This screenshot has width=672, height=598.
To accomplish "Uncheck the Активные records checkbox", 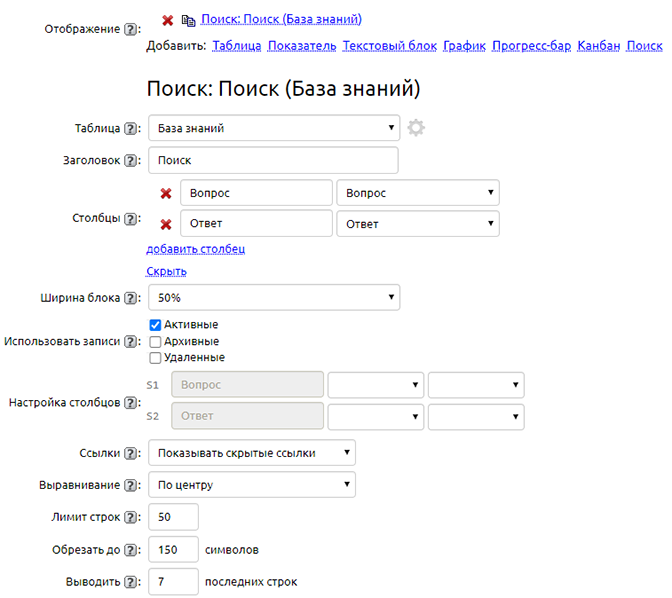I will (155, 325).
